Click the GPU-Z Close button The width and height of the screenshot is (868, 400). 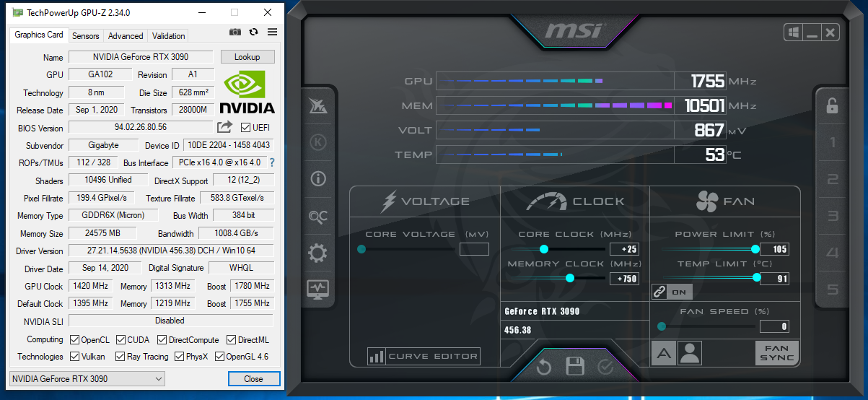pos(253,379)
